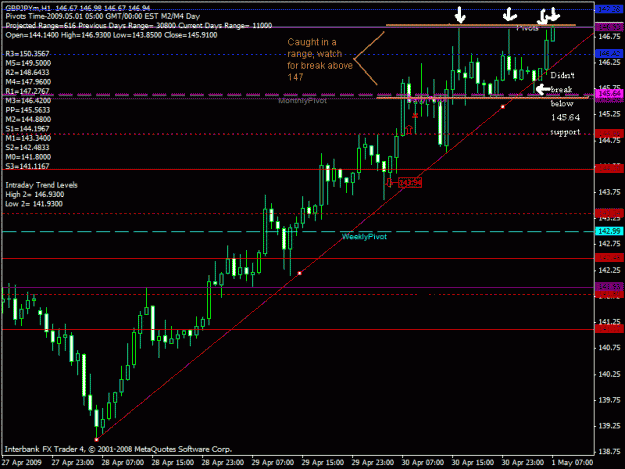This screenshot has height=469, width=625.
Task: Click the Pivots Time header line
Action: (103, 16)
